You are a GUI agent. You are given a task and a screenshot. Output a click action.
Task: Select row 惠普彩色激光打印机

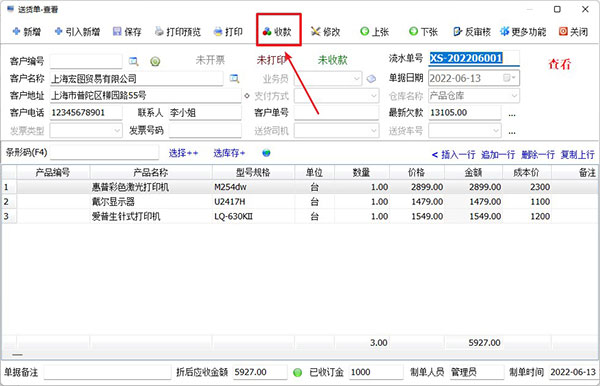[x=300, y=187]
